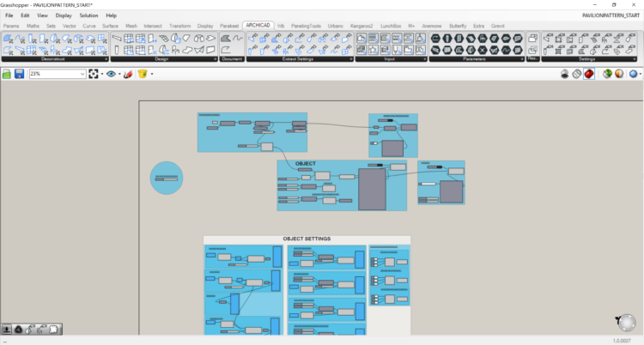Image resolution: width=644 pixels, height=345 pixels.
Task: Click the first icon in bottom-left status bar
Action: (7, 329)
